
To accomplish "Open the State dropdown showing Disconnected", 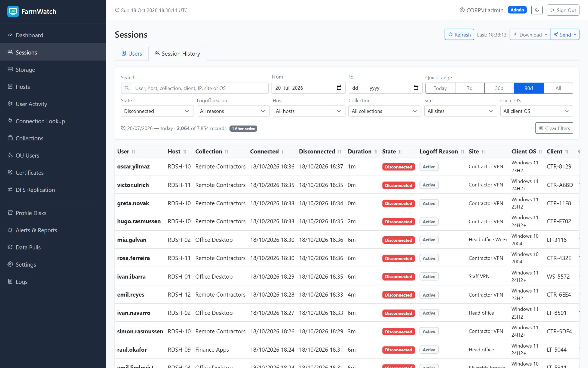I will (157, 111).
